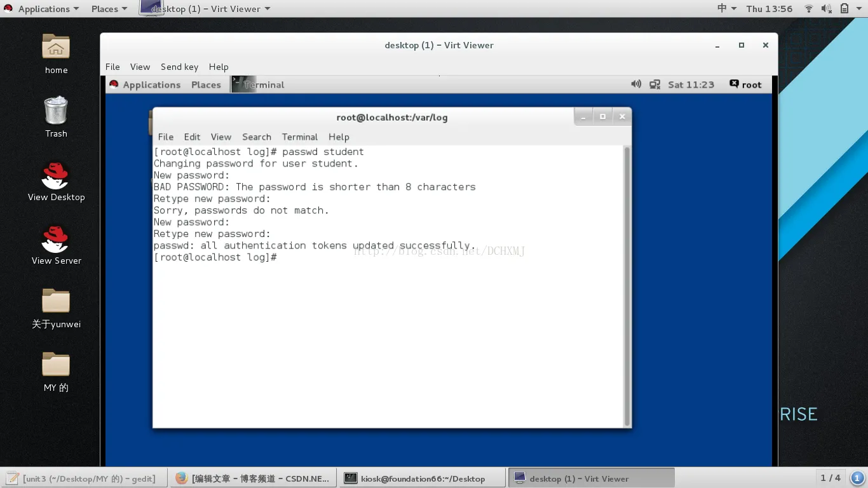This screenshot has width=868, height=488.
Task: Open the Virt Viewer File menu
Action: point(112,67)
